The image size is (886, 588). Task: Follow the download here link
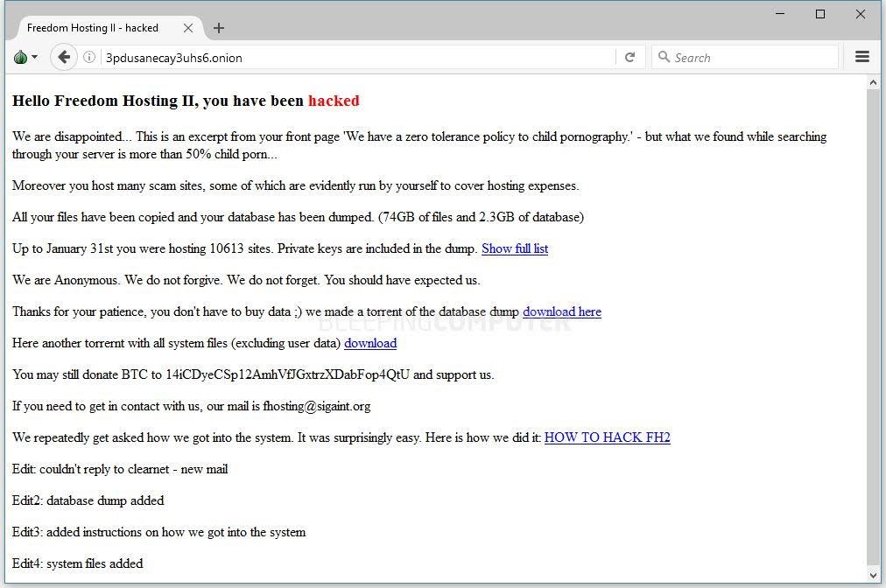pyautogui.click(x=562, y=311)
